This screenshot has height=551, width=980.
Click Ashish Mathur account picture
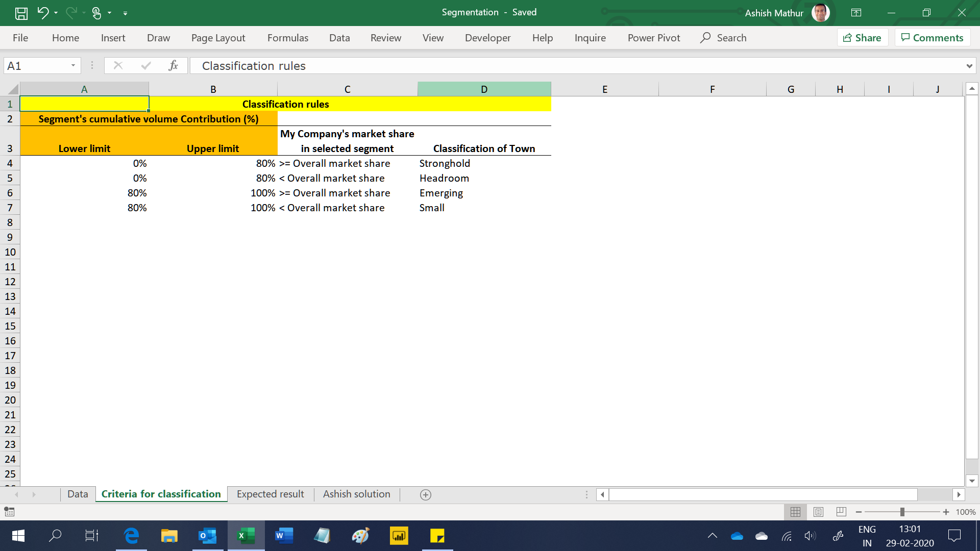(x=820, y=13)
